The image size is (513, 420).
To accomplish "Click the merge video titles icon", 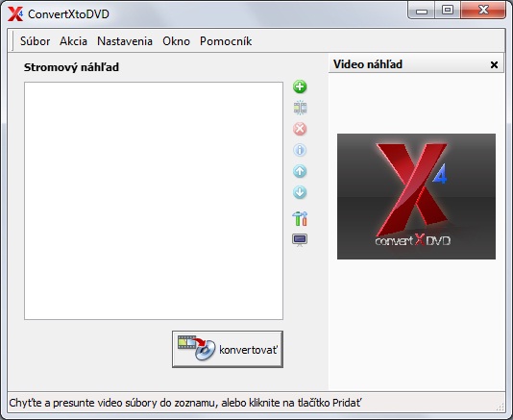I will click(x=300, y=108).
